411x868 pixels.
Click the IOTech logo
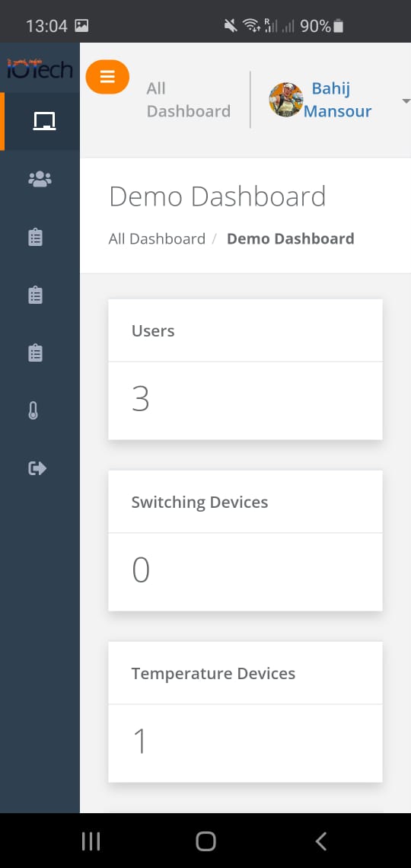coord(40,68)
